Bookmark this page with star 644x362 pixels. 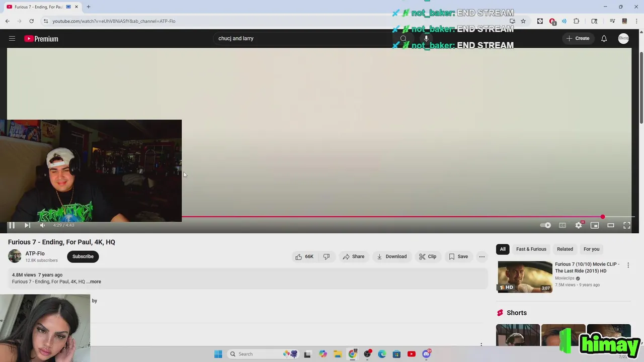(523, 21)
